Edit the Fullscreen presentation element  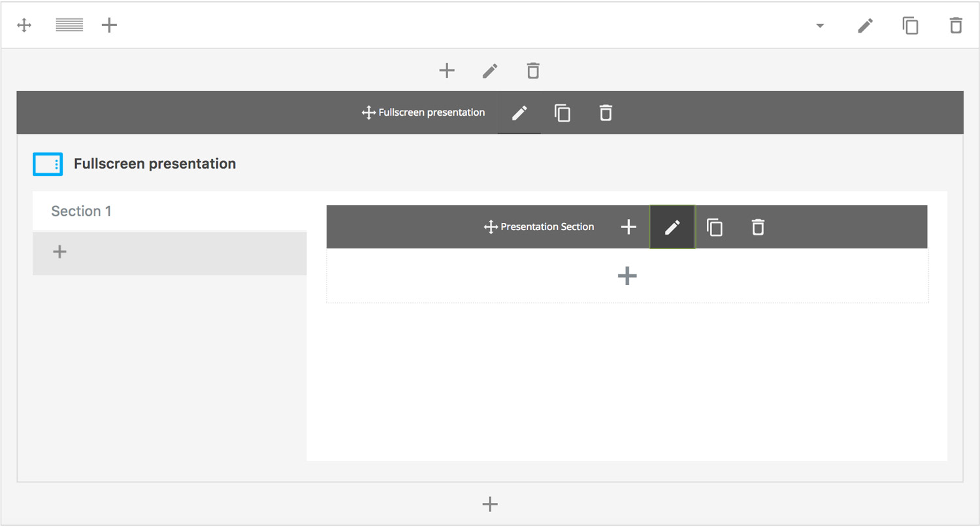(519, 113)
